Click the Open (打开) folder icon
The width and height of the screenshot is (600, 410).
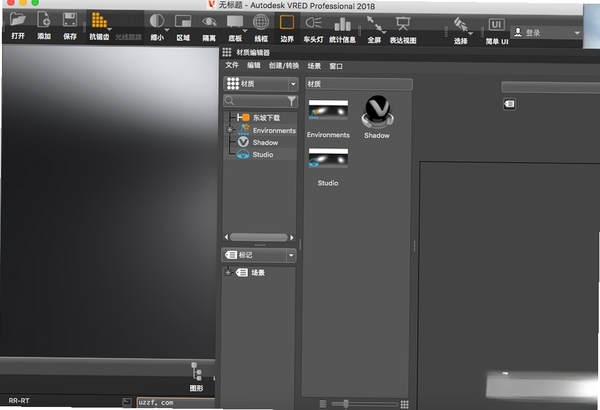18,20
